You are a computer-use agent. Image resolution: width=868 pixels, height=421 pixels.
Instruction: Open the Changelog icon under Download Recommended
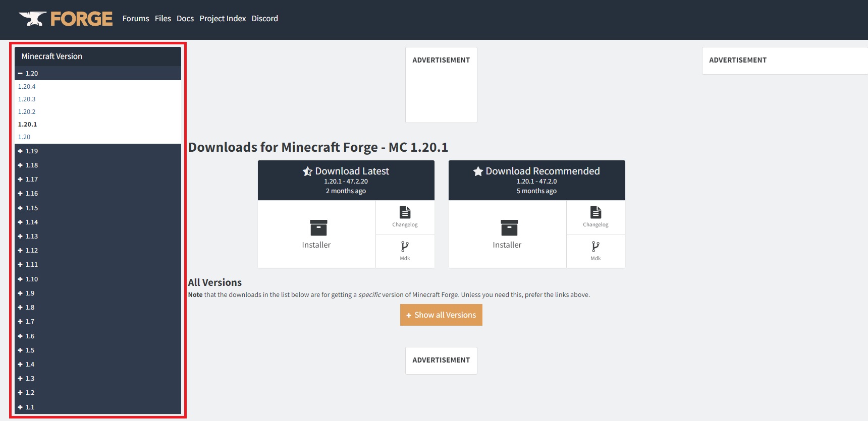[595, 212]
